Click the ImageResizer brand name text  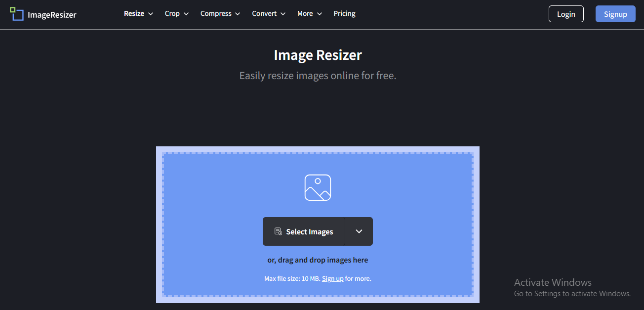[x=52, y=15]
